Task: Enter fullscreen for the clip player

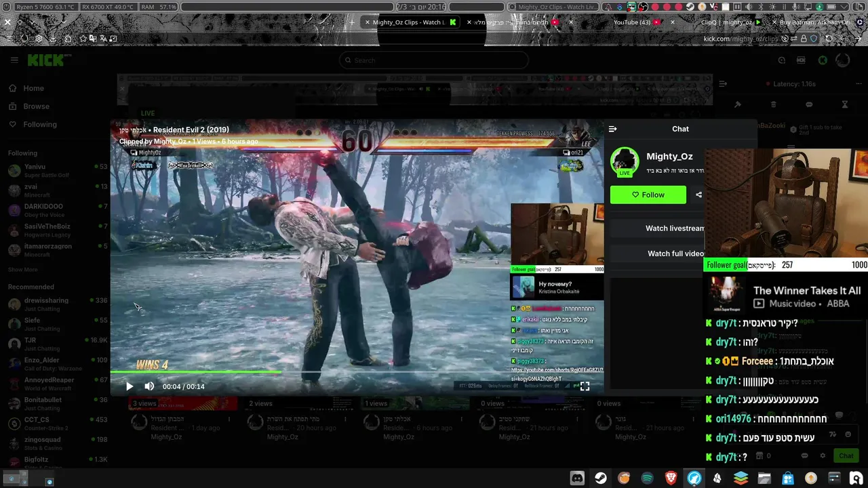Action: [585, 386]
